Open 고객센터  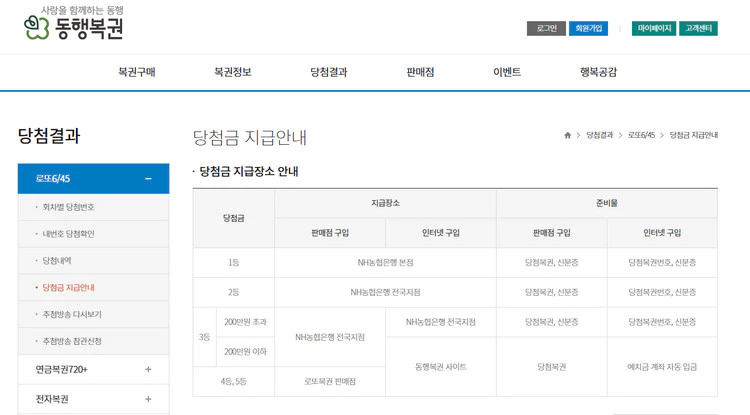pyautogui.click(x=698, y=28)
